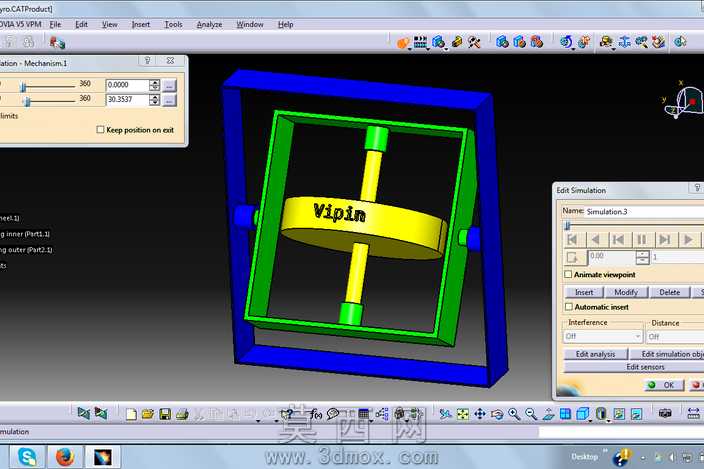The width and height of the screenshot is (704, 469).
Task: Click the What's This help pointer icon
Action: [x=288, y=414]
